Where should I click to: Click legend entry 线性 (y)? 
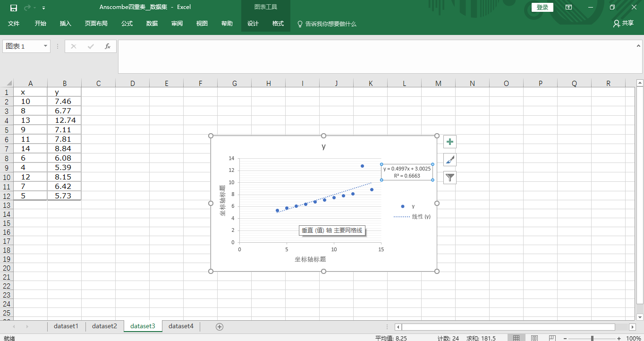[x=412, y=216]
